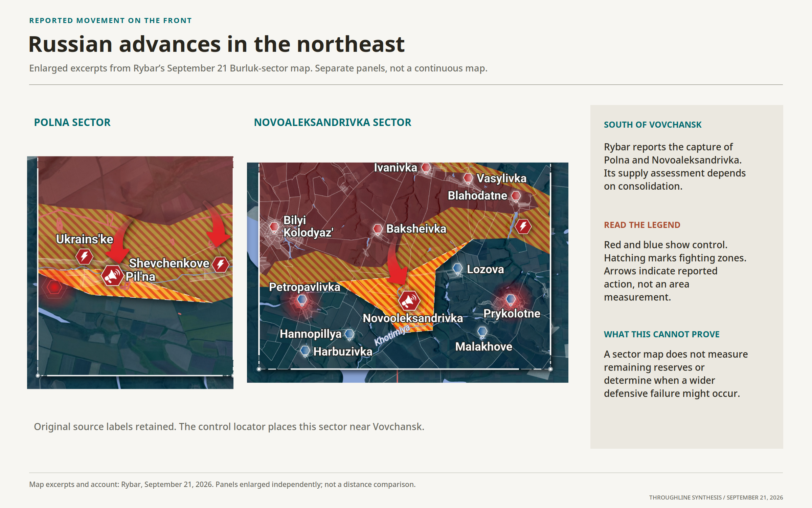
Task: Click the Throughline Synthesis footer credit
Action: pos(716,498)
